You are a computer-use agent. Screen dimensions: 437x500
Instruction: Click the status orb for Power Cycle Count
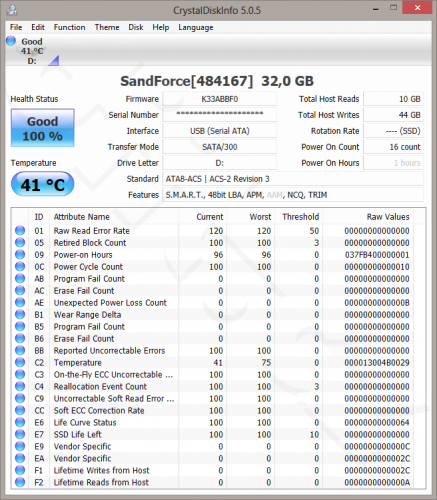20,267
